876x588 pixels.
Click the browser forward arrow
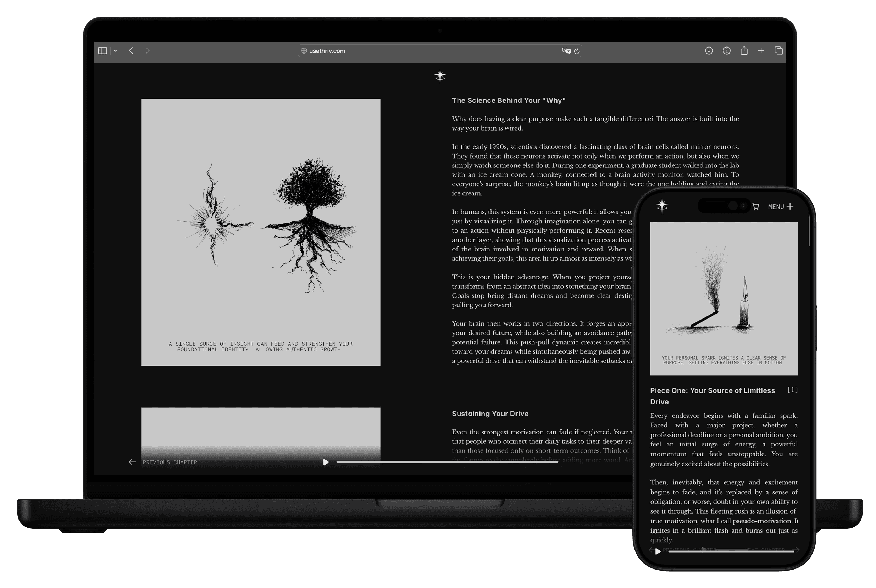pyautogui.click(x=148, y=51)
